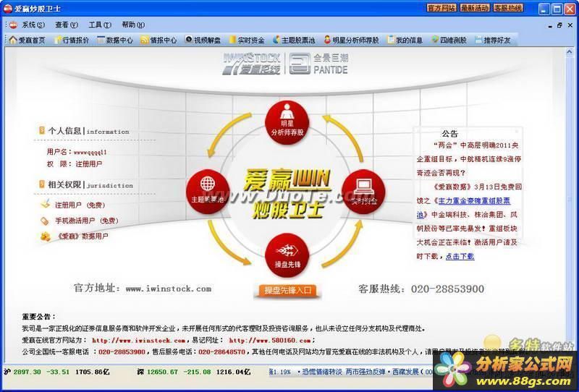Click the tag icon beside 手机激活用户
Image resolution: width=579 pixels, height=392 pixels.
click(45, 221)
